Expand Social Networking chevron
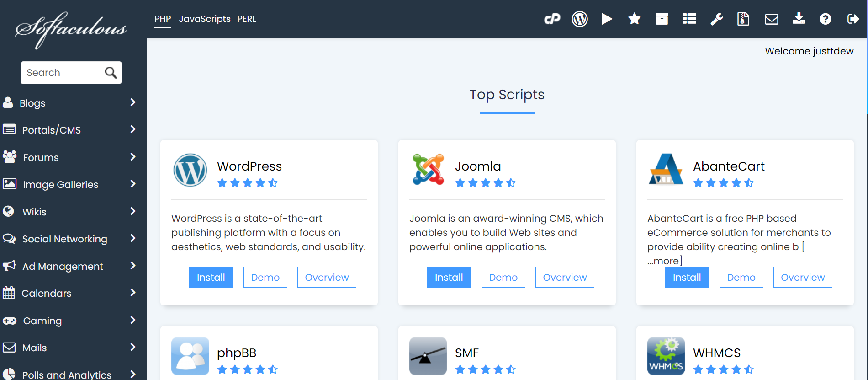The height and width of the screenshot is (380, 868). click(x=133, y=238)
